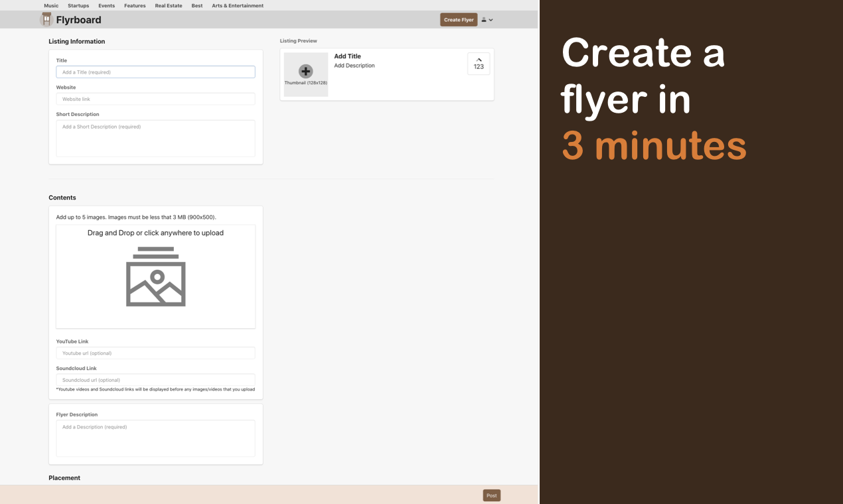Open the Startups section from the top bar
Image resolution: width=843 pixels, height=504 pixels.
[78, 5]
